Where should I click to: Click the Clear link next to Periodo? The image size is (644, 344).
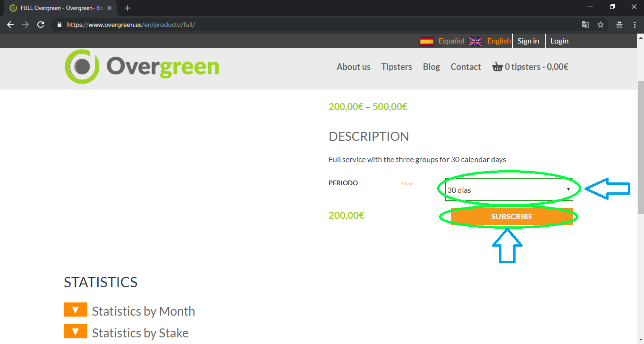[407, 184]
